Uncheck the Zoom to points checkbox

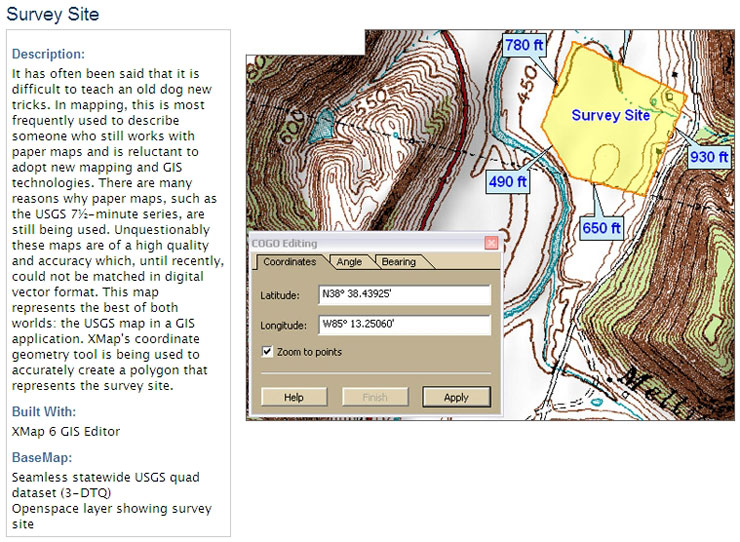coord(267,352)
